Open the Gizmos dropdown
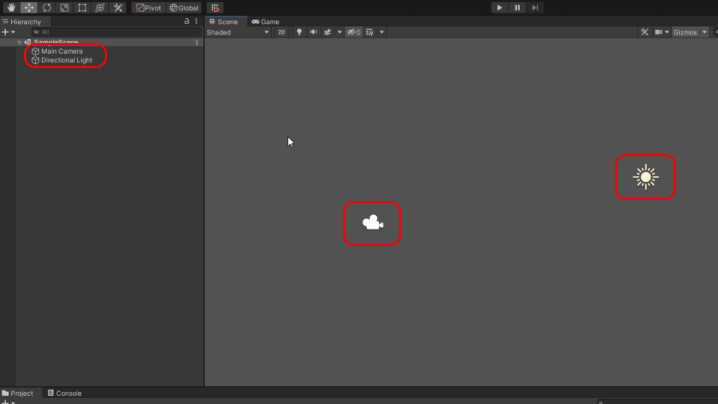The height and width of the screenshot is (404, 718). click(690, 32)
